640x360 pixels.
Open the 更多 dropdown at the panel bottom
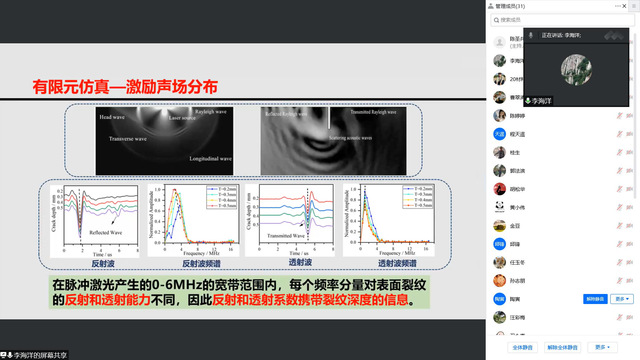[602, 347]
